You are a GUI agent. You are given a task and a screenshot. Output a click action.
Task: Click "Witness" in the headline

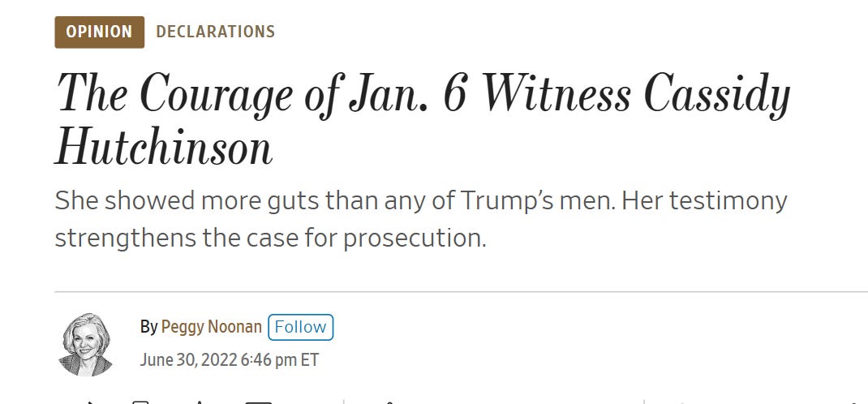pos(556,93)
